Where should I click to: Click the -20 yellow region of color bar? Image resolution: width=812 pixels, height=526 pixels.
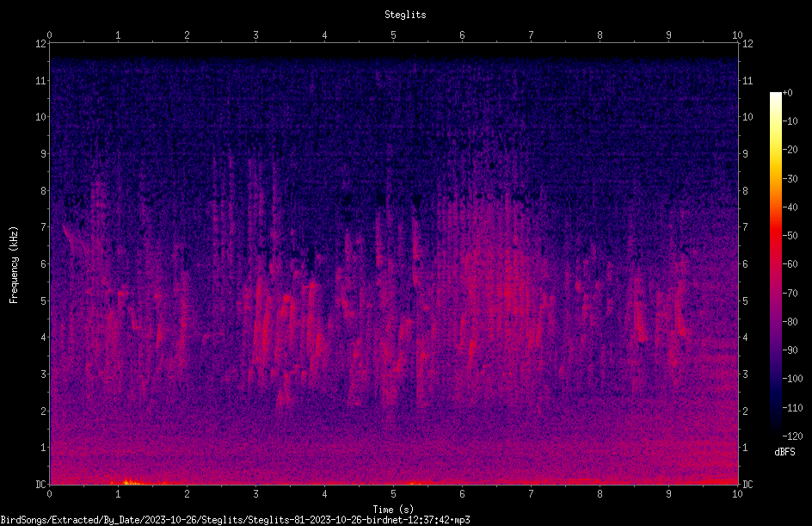[x=776, y=151]
